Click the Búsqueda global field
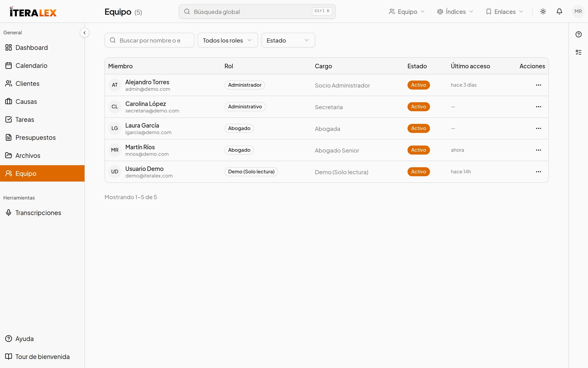The height and width of the screenshot is (368, 588). pos(257,11)
